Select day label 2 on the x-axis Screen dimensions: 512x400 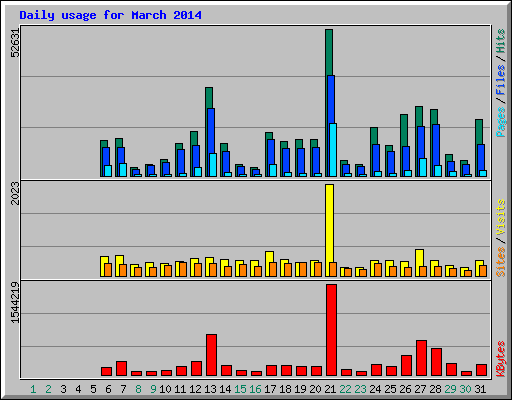point(48,389)
